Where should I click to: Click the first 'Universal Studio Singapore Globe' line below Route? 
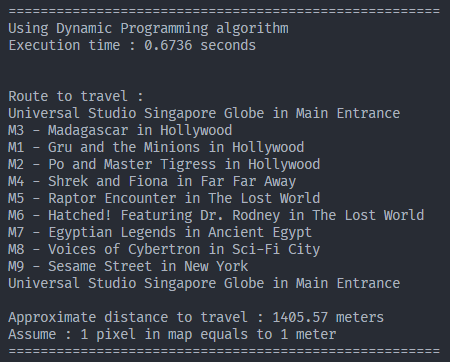204,113
